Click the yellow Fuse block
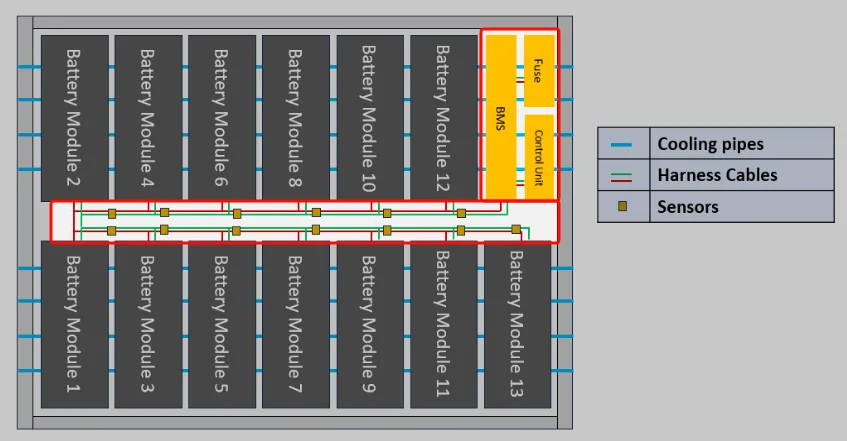The width and height of the screenshot is (847, 441). (539, 71)
